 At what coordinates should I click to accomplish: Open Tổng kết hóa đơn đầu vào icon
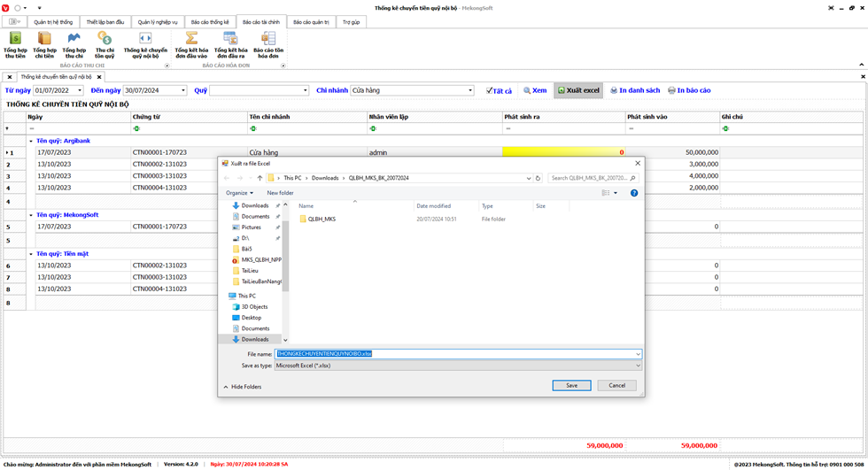click(x=191, y=44)
